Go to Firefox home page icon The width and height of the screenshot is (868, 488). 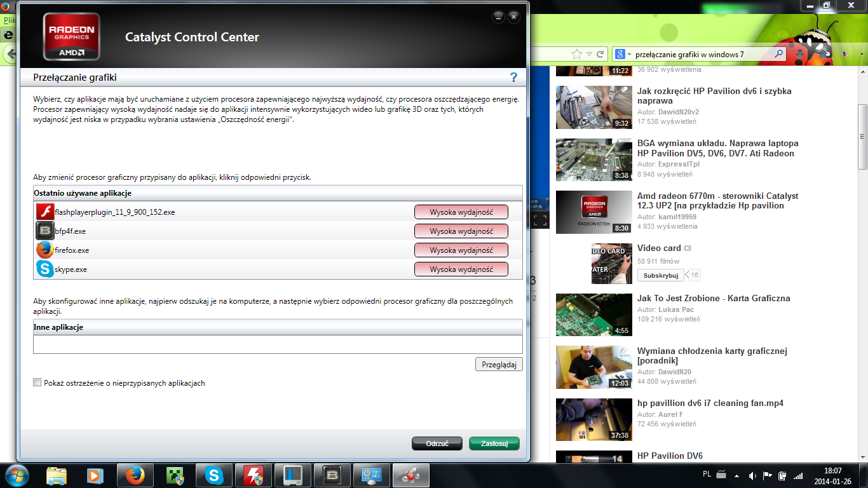pos(822,55)
